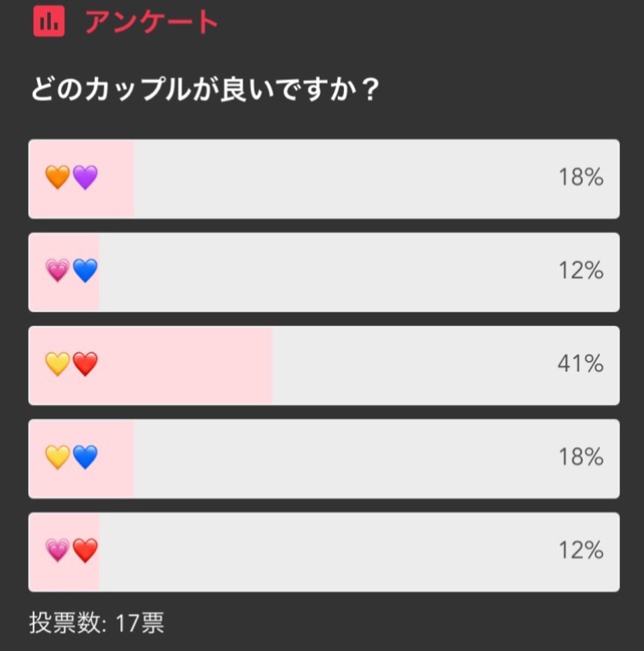The image size is (644, 651).
Task: Click the 投票数: 17票 vote count
Action: 97,623
